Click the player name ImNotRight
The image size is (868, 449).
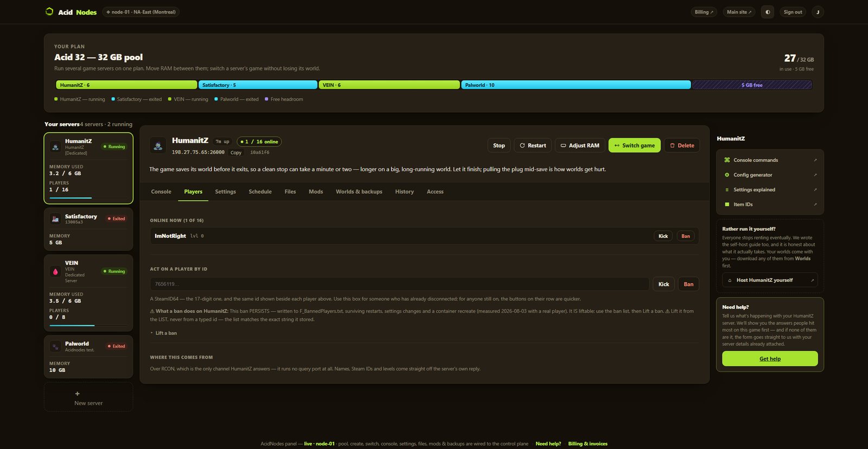(x=170, y=236)
